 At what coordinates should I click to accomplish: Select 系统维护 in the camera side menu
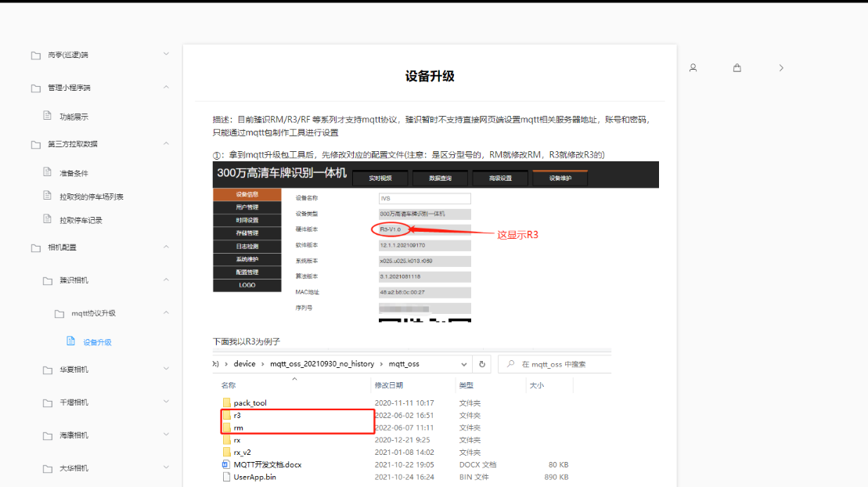click(x=247, y=259)
